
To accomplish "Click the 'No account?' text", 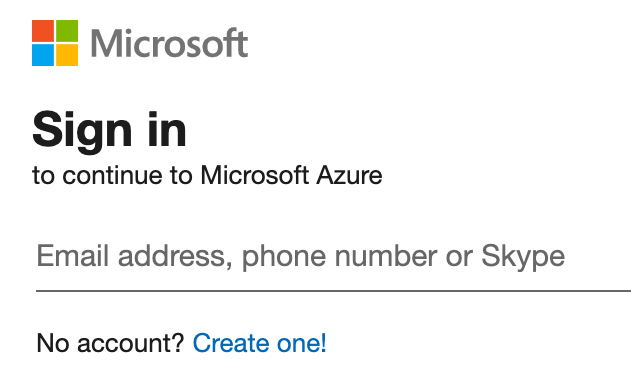I will 110,343.
